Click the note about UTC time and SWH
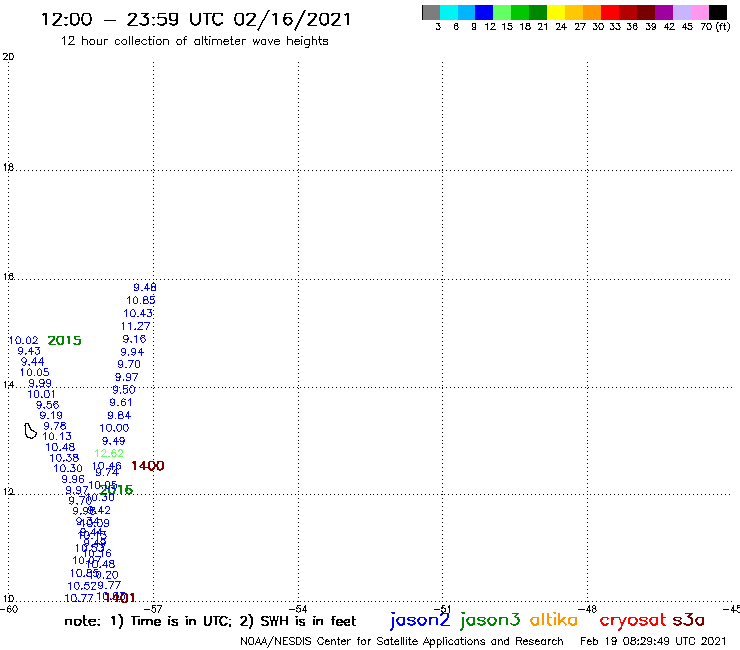 (x=210, y=621)
